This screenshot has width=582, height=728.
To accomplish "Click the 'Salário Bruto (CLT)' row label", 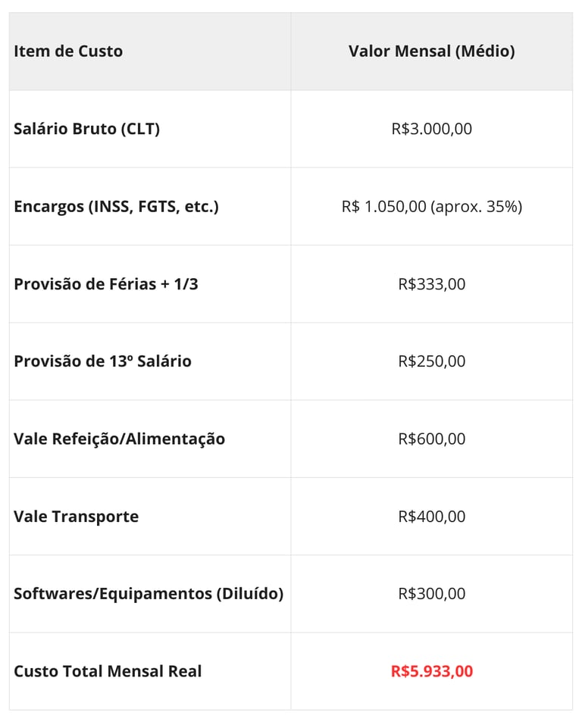I will point(86,129).
